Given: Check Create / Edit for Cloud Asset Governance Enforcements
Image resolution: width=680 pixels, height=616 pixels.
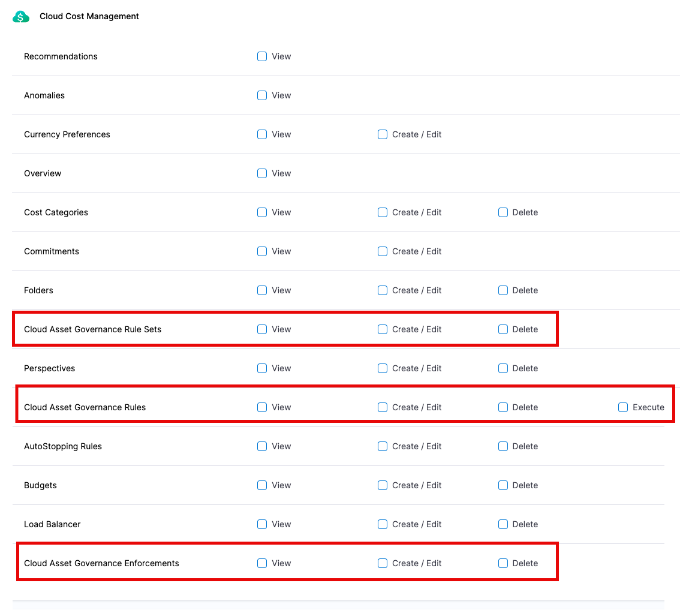Looking at the screenshot, I should pyautogui.click(x=383, y=563).
